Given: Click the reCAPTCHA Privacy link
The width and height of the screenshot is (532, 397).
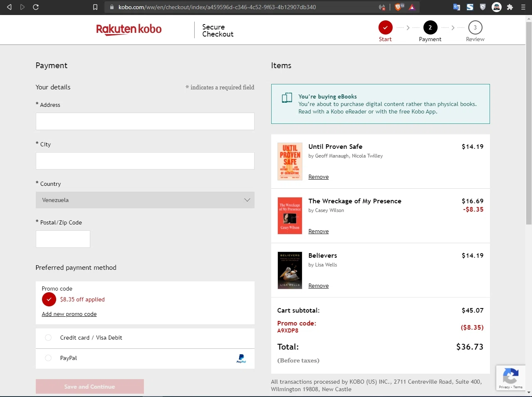Looking at the screenshot, I should [x=504, y=387].
